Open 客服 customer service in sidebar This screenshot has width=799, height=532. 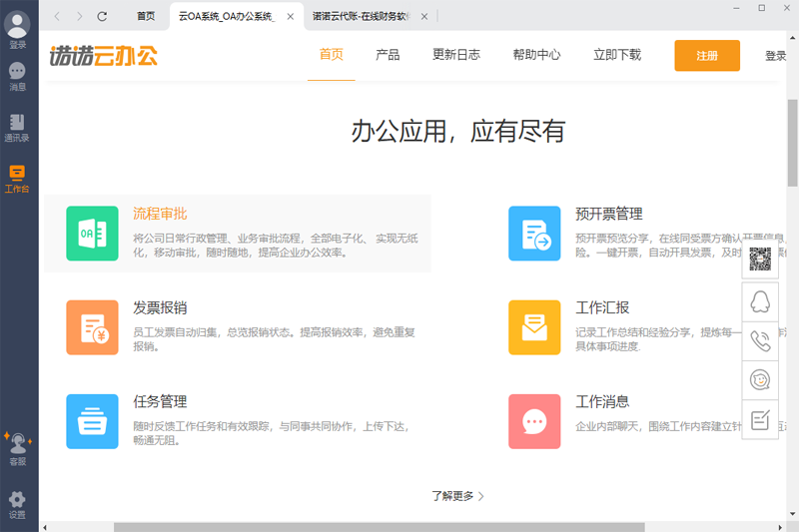pyautogui.click(x=17, y=448)
